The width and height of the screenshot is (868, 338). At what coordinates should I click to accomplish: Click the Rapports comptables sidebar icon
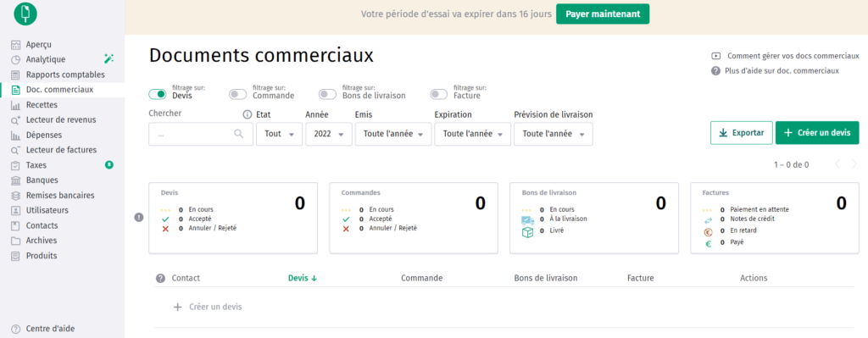(x=15, y=75)
